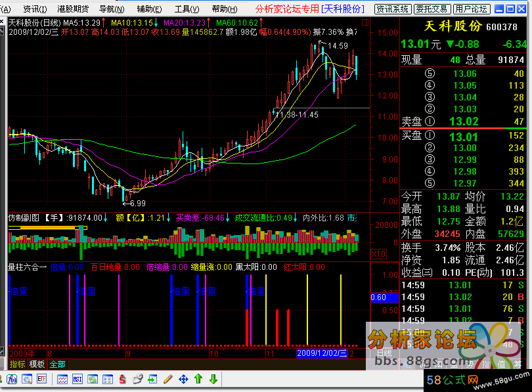The image size is (532, 392).
Task: Open the 工具(V) menu
Action: click(187, 9)
